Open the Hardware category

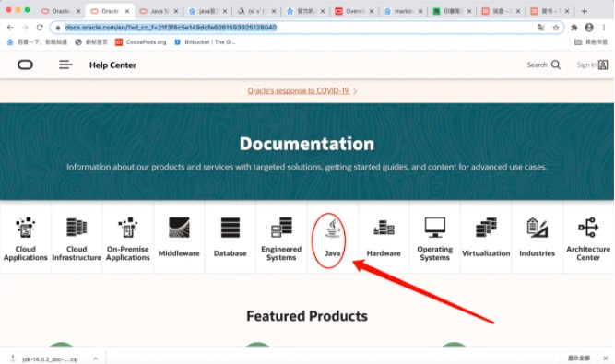click(x=384, y=237)
